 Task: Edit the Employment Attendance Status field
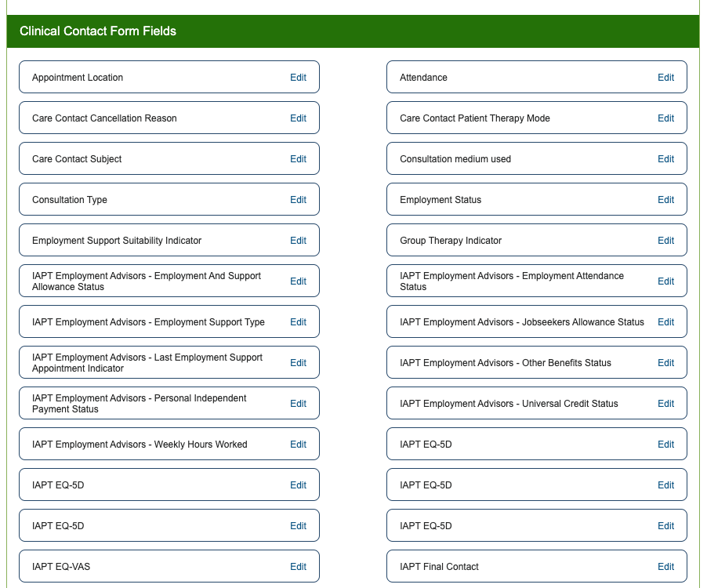(x=665, y=281)
